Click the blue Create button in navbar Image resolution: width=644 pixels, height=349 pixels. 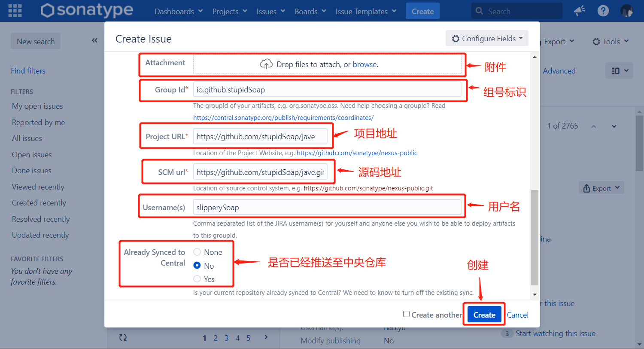point(422,11)
